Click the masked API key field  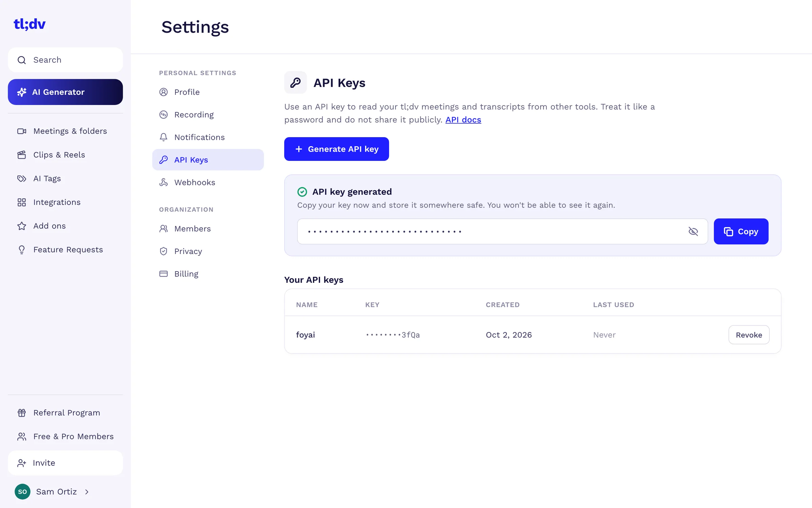(502, 232)
